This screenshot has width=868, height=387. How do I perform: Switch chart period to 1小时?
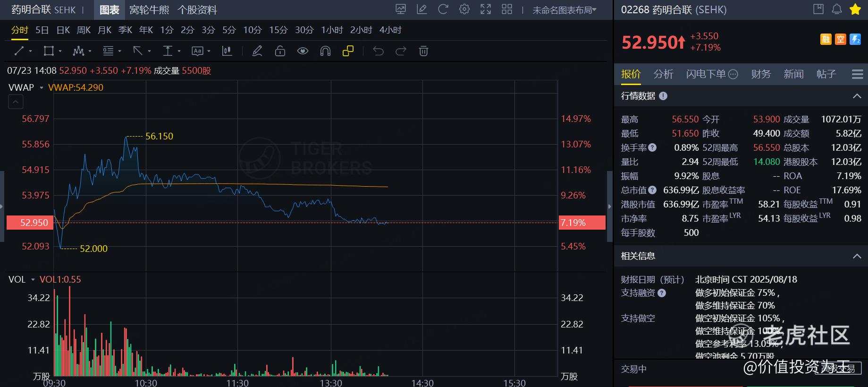click(x=332, y=30)
